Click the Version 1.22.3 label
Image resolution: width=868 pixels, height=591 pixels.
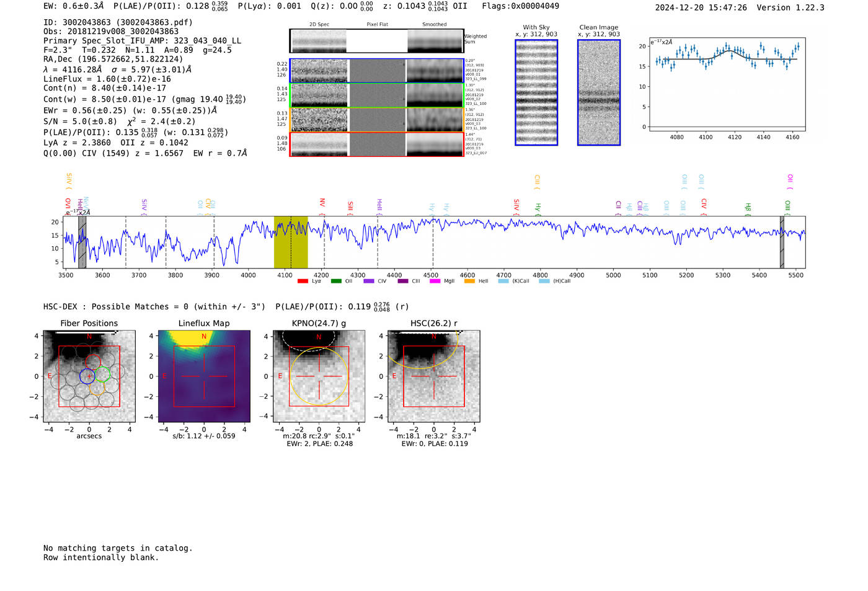coord(790,7)
